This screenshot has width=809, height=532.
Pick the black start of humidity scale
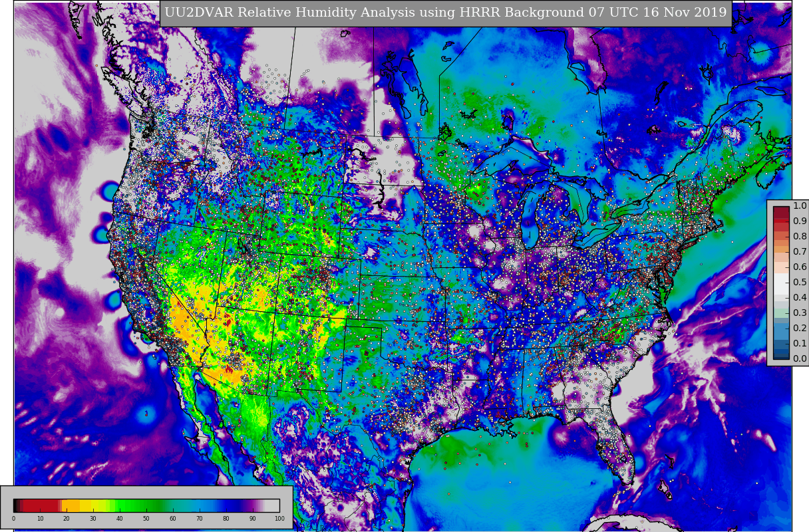point(15,505)
